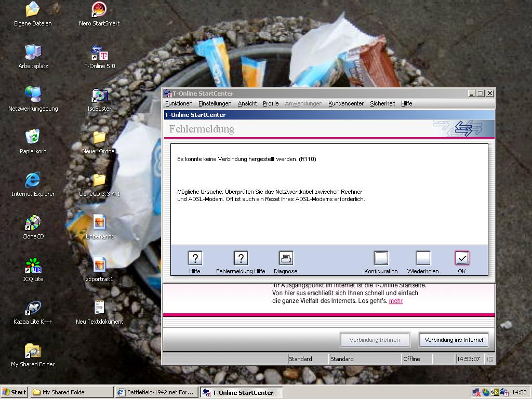Click the Verbindung trennen button
The width and height of the screenshot is (532, 399).
pyautogui.click(x=375, y=340)
